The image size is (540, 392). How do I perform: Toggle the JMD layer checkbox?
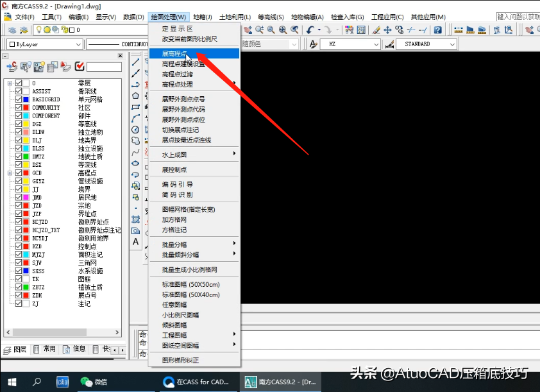click(19, 198)
